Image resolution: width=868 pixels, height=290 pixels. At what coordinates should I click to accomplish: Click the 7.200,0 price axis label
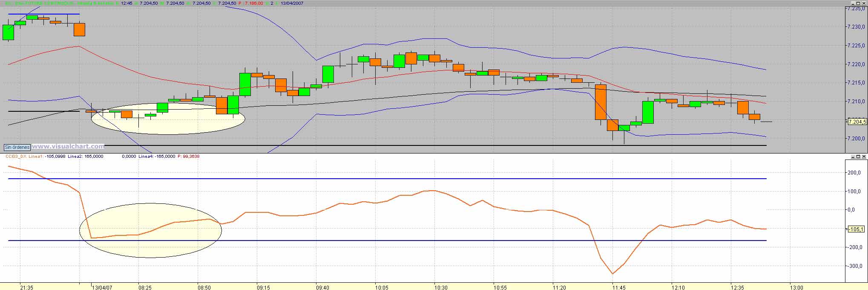[x=857, y=138]
